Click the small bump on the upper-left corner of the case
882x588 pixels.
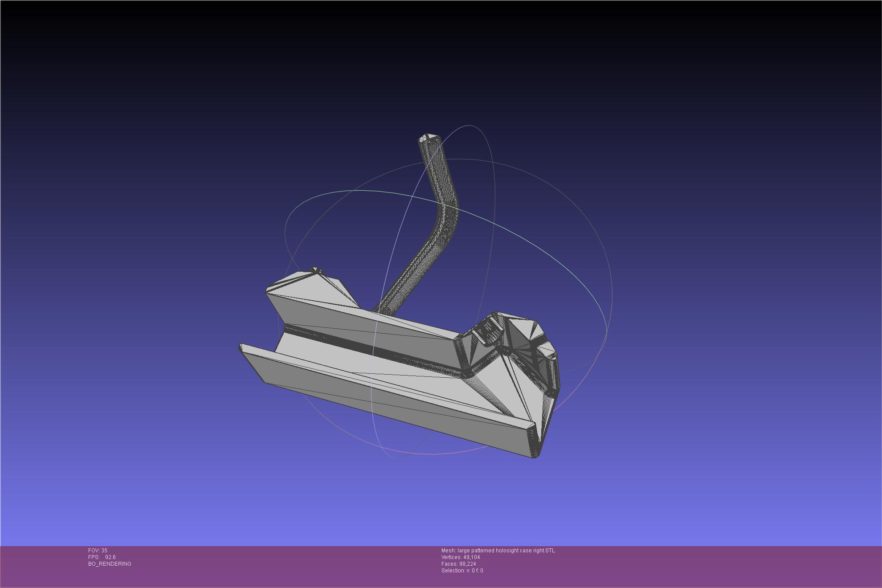point(315,270)
